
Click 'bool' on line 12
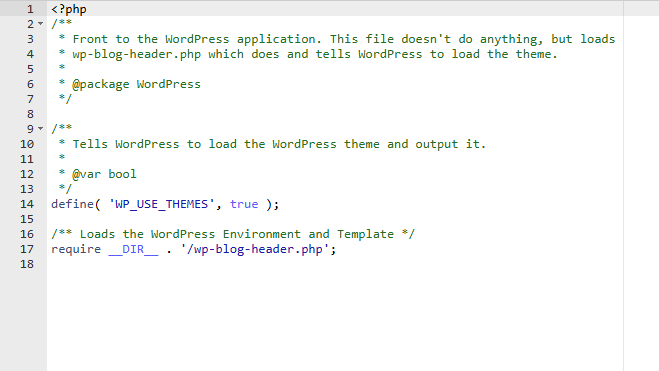122,174
